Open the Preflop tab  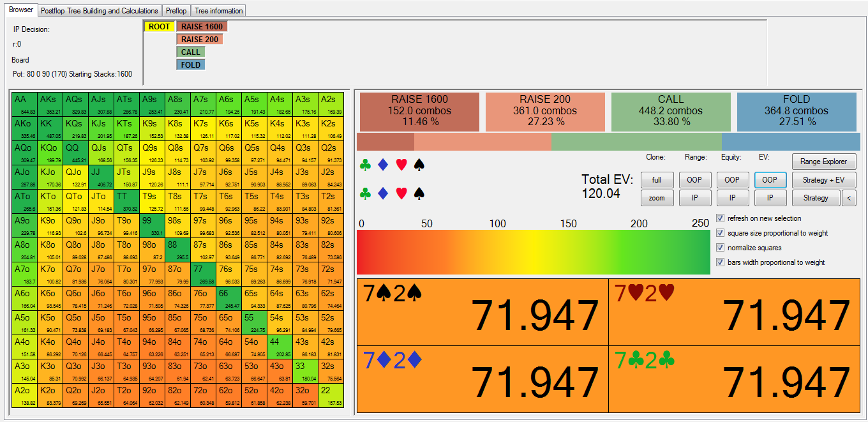click(x=176, y=11)
